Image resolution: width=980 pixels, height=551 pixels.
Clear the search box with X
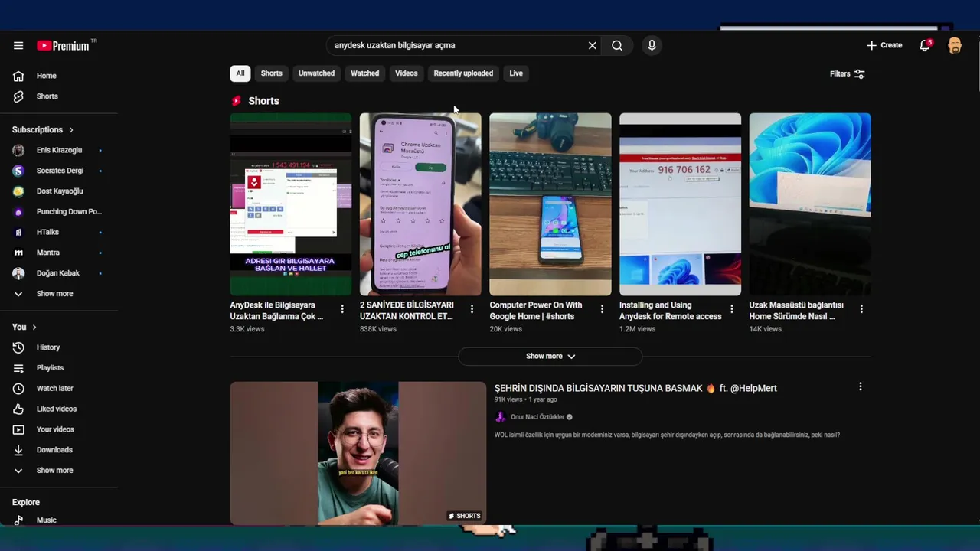(592, 46)
